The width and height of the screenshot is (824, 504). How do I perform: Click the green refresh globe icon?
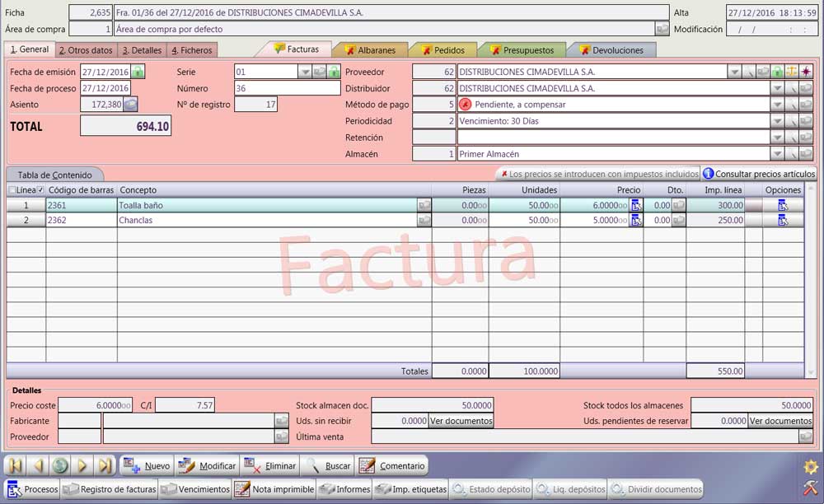(x=60, y=465)
